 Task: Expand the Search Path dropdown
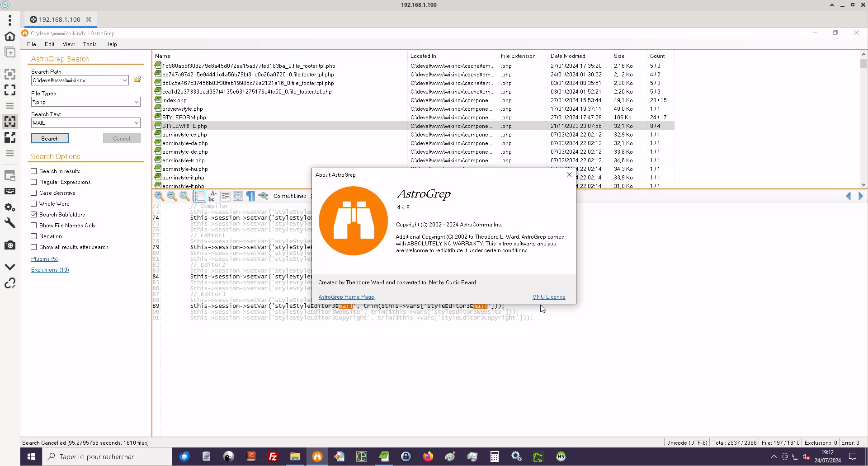pos(124,80)
